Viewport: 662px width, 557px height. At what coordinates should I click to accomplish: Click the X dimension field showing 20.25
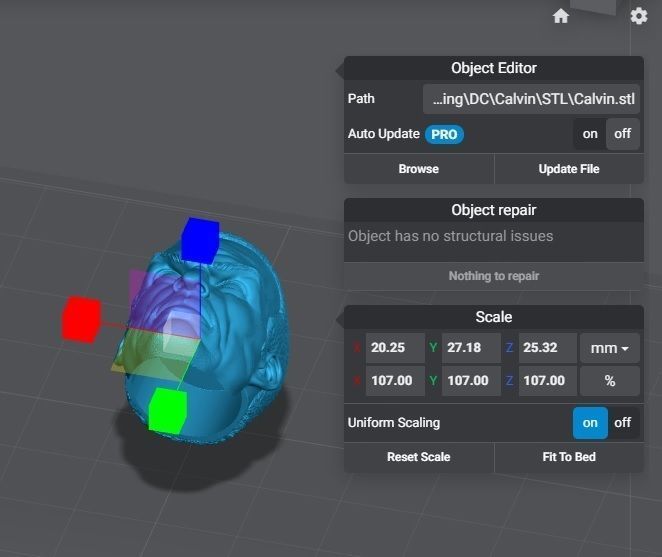pyautogui.click(x=391, y=348)
